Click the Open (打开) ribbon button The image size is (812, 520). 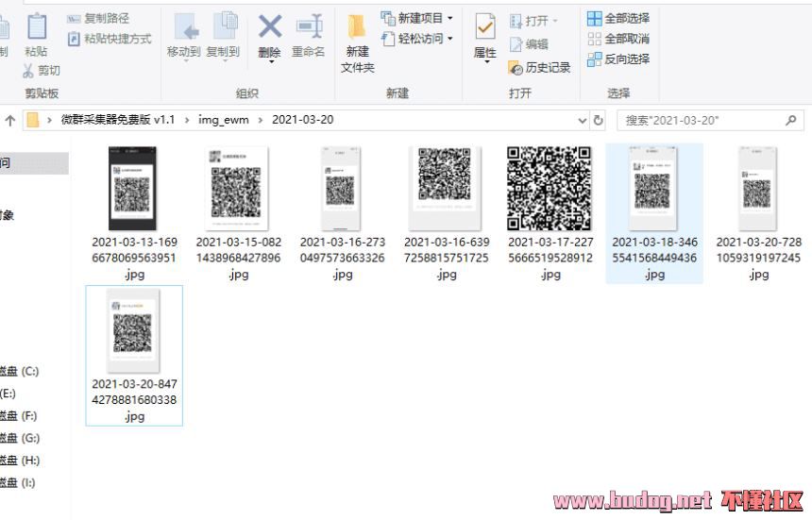point(533,21)
